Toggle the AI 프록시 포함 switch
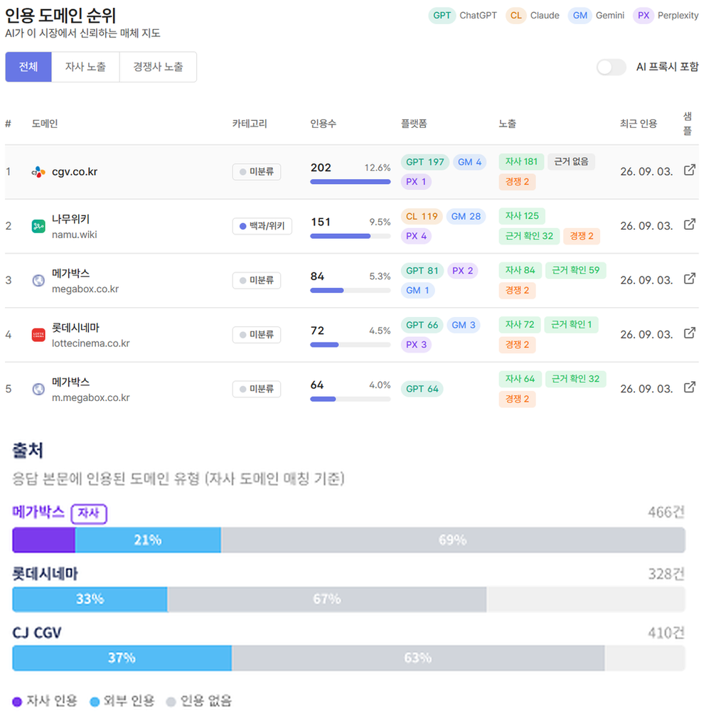This screenshot has width=706, height=728. point(611,68)
